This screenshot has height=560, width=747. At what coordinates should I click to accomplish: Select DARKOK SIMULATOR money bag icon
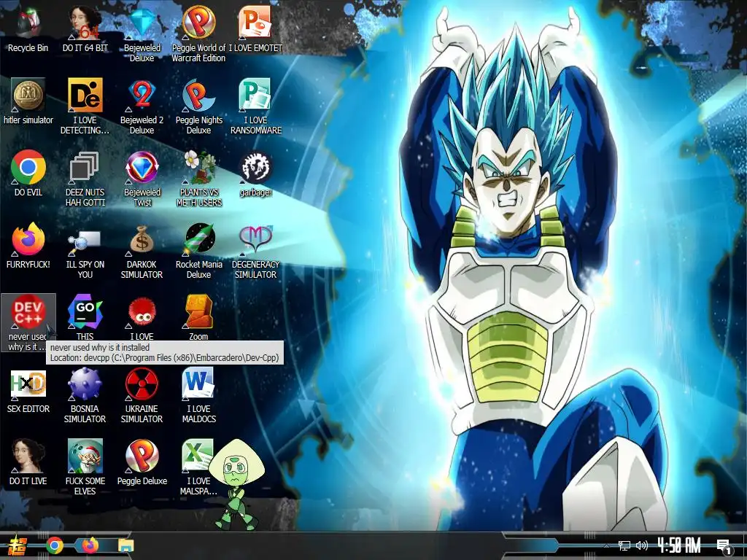(x=142, y=239)
